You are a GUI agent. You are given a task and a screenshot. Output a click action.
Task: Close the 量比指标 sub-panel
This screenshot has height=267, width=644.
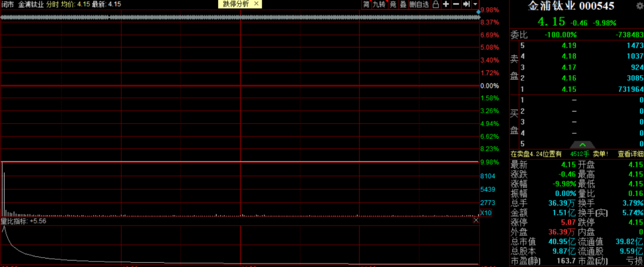pyautogui.click(x=476, y=221)
